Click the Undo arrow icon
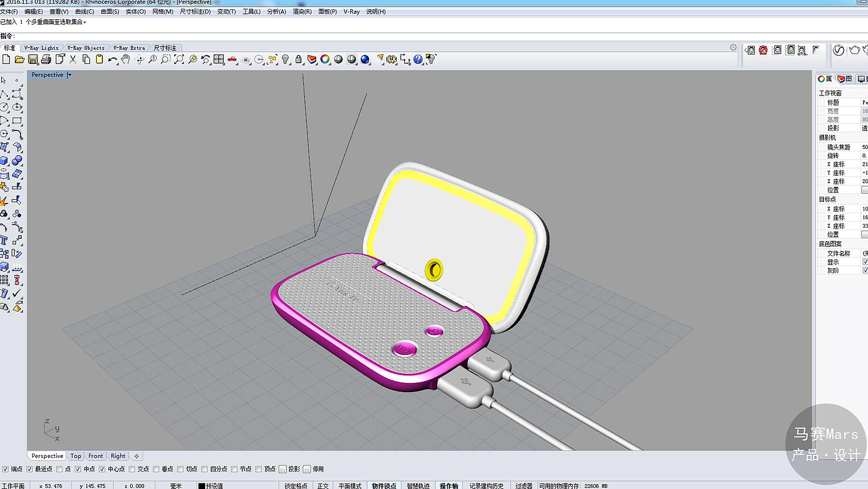 [112, 60]
